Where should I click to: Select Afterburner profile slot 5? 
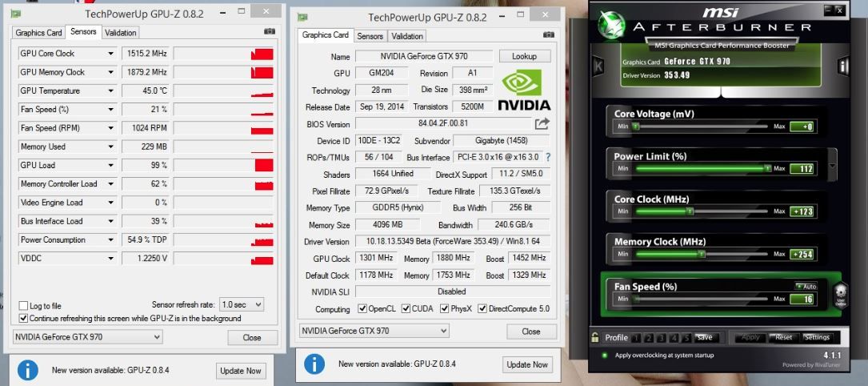coord(686,338)
